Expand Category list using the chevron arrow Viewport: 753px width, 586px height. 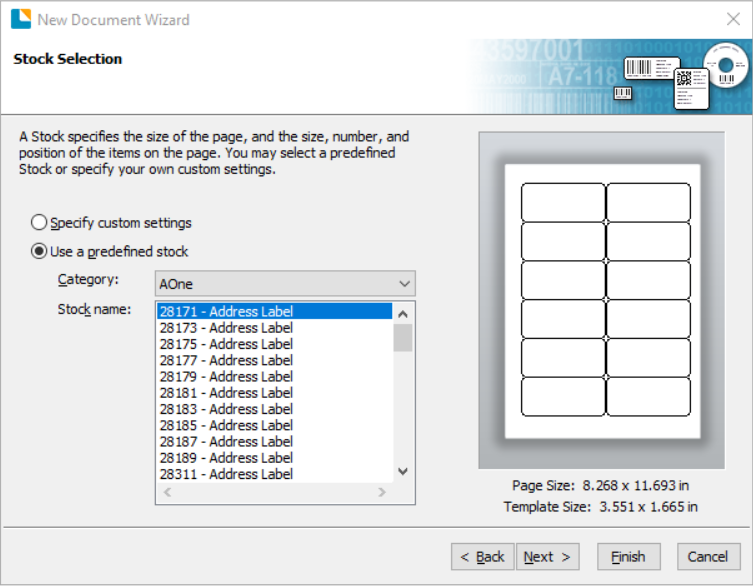coord(404,284)
